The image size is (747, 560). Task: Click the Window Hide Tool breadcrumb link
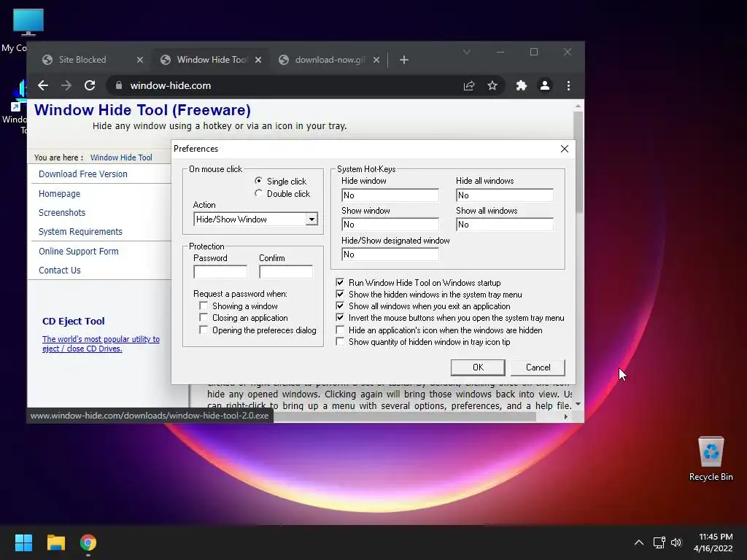[121, 157]
